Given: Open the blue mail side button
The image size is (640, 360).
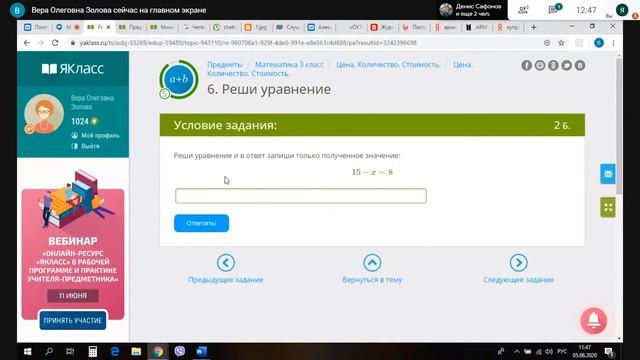Looking at the screenshot, I should (x=608, y=174).
